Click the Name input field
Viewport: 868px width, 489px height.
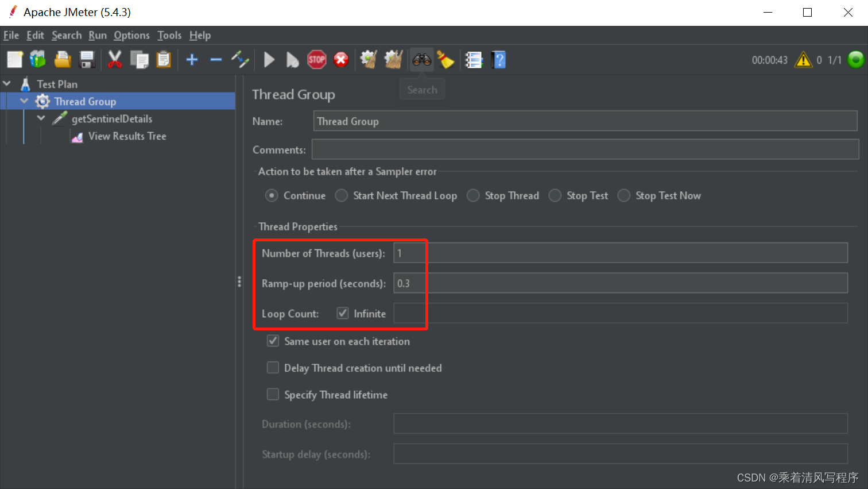[x=586, y=121]
